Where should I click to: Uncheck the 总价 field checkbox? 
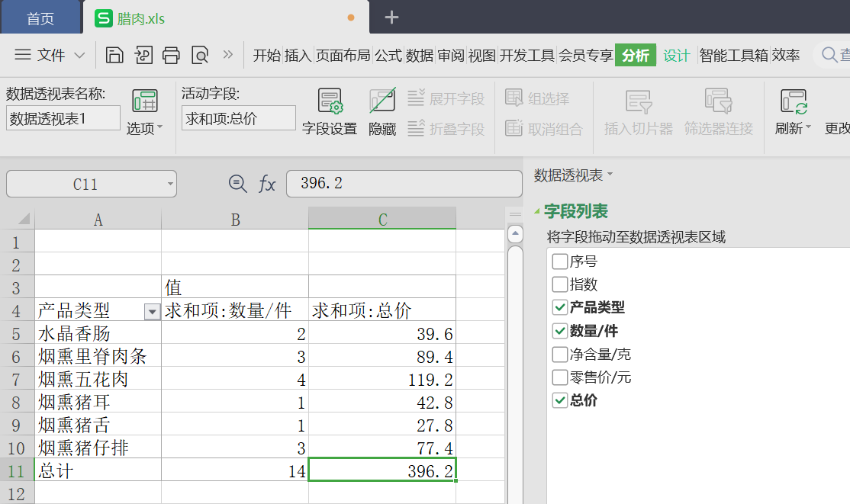coord(560,400)
